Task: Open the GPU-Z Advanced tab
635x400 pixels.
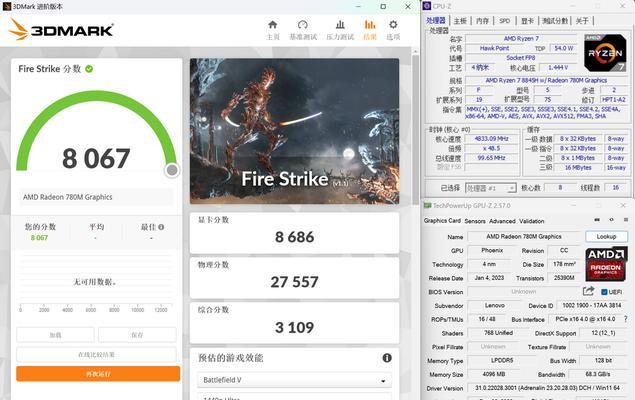Action: click(502, 221)
